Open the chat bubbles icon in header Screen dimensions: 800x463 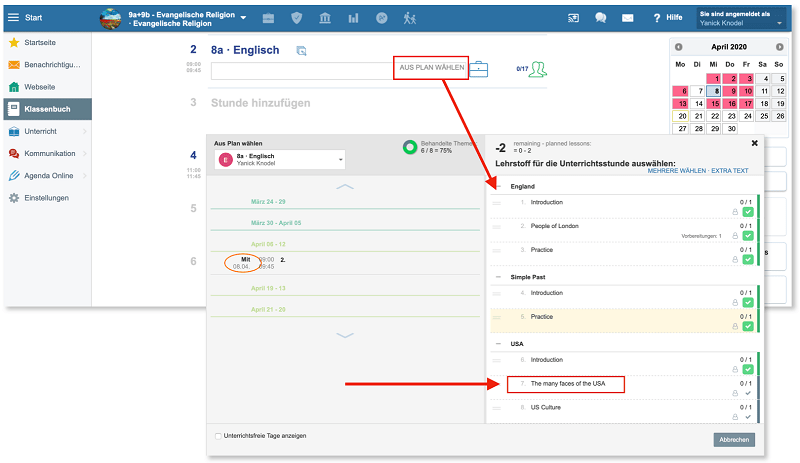tap(601, 18)
